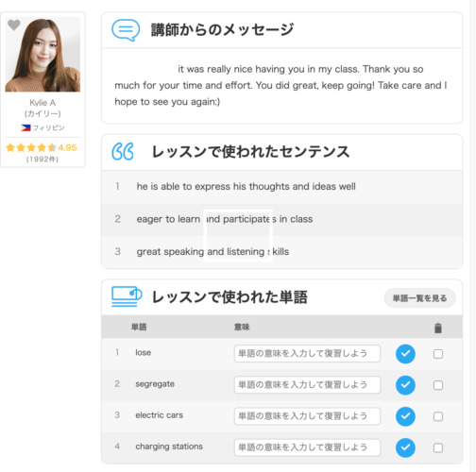Viewport: 476px width, 472px height.
Task: Click blue checkmark for 'electric cars'
Action: point(405,416)
